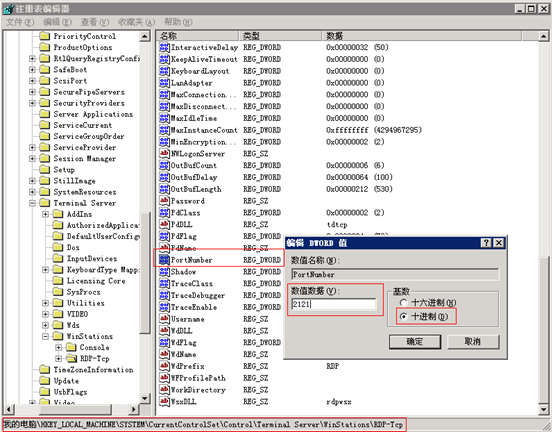Click the OutBufDelay value icon
This screenshot has height=432, width=552.
tap(164, 177)
